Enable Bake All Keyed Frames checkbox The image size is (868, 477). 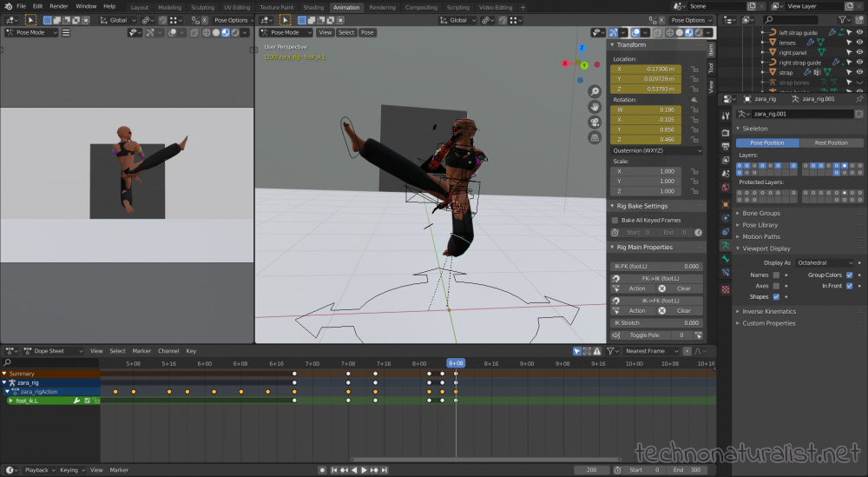[x=615, y=220]
